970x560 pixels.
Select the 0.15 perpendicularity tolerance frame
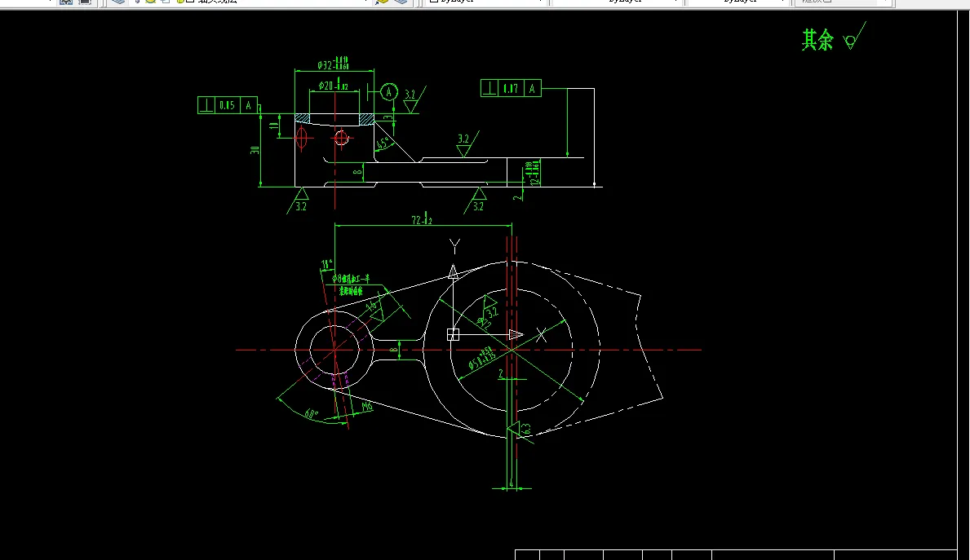click(227, 105)
